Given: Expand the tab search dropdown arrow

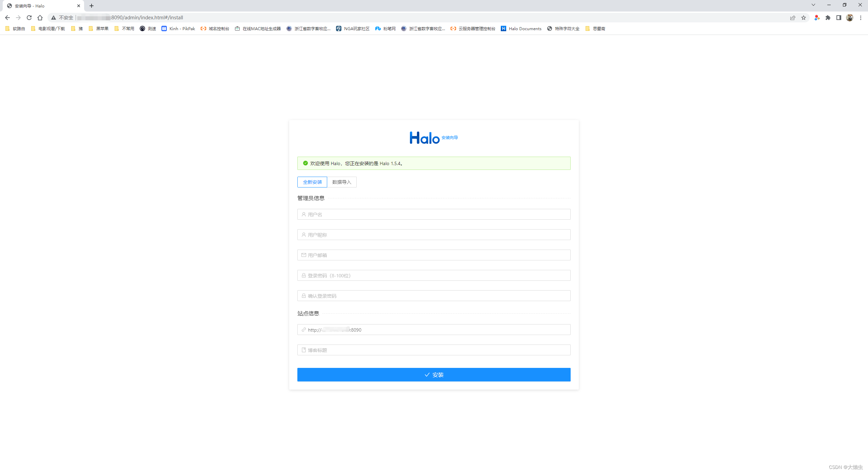Looking at the screenshot, I should pos(813,5).
